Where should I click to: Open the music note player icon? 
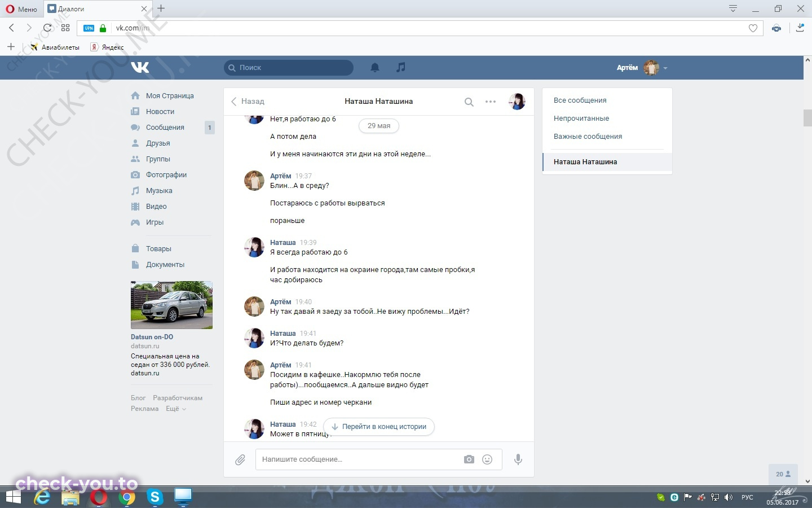coord(400,67)
